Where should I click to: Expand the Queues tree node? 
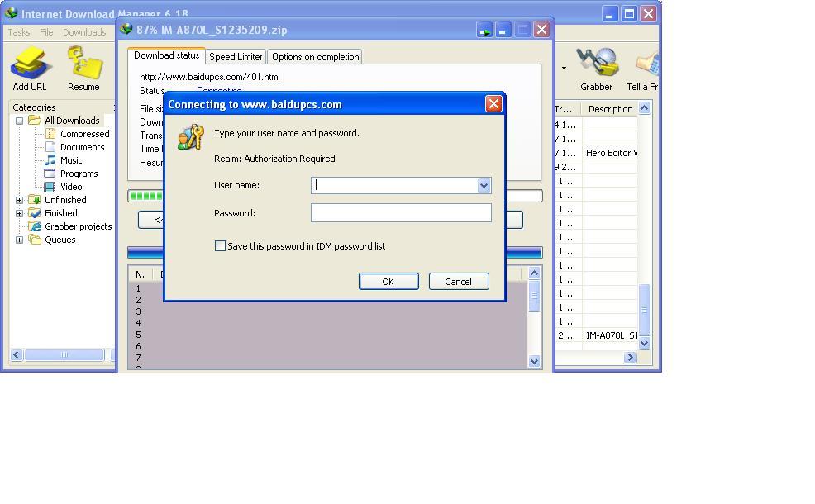coord(19,240)
